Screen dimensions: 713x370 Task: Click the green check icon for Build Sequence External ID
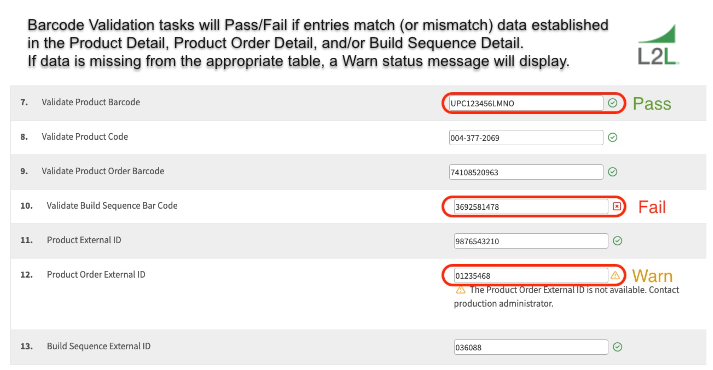[x=617, y=347]
